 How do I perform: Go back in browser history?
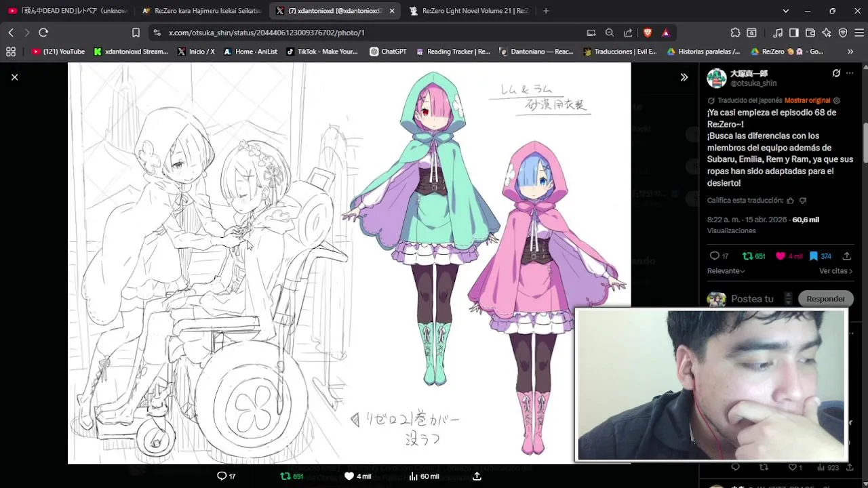(11, 33)
